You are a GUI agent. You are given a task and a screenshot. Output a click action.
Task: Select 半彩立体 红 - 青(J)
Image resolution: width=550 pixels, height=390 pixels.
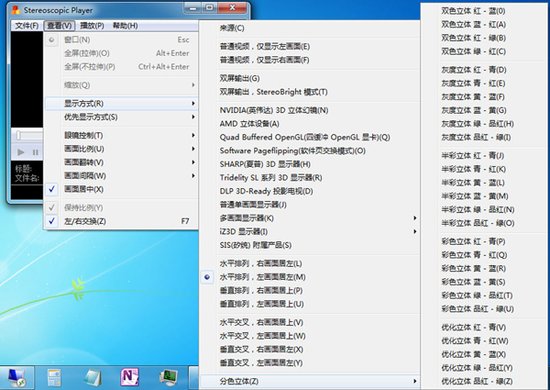[484, 156]
